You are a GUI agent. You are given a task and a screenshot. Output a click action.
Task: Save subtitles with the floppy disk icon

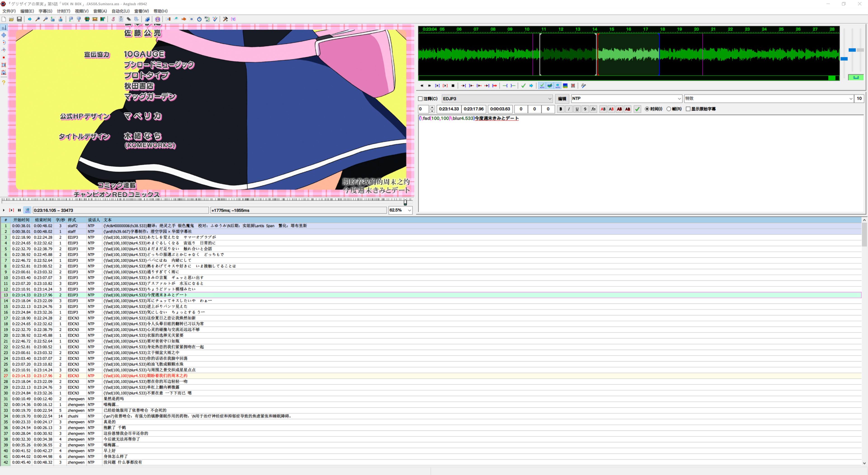point(19,19)
